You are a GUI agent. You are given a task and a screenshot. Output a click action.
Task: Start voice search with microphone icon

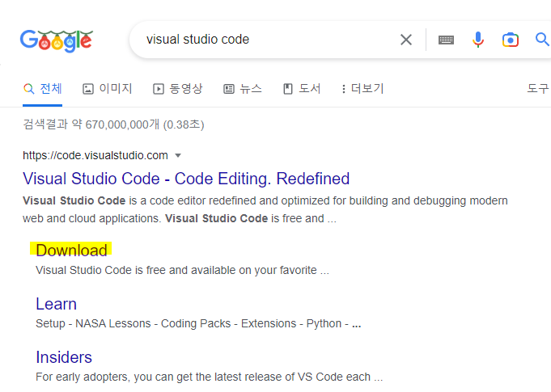(x=478, y=40)
